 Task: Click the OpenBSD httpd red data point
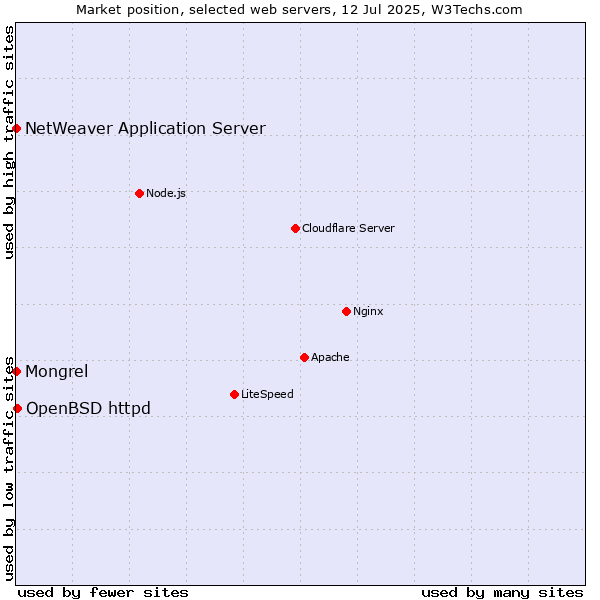18,409
